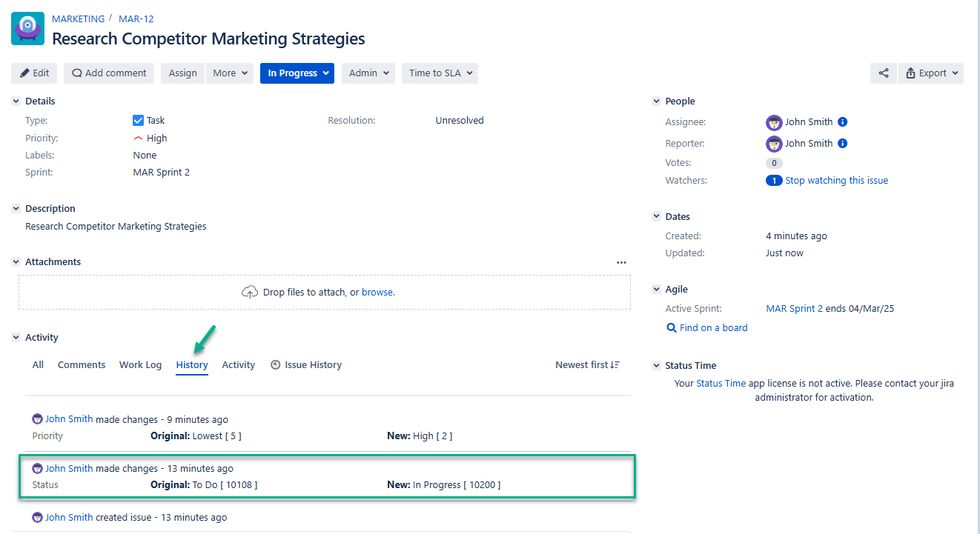Open the Attachments ellipsis options menu
The height and width of the screenshot is (534, 980).
pyautogui.click(x=621, y=261)
